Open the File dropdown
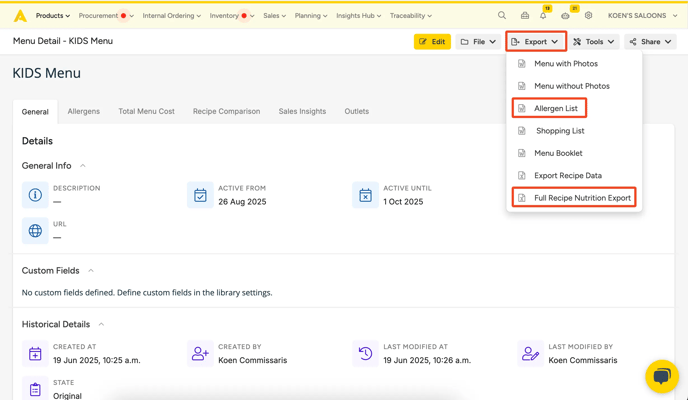Viewport: 688px width, 400px height. click(x=478, y=42)
